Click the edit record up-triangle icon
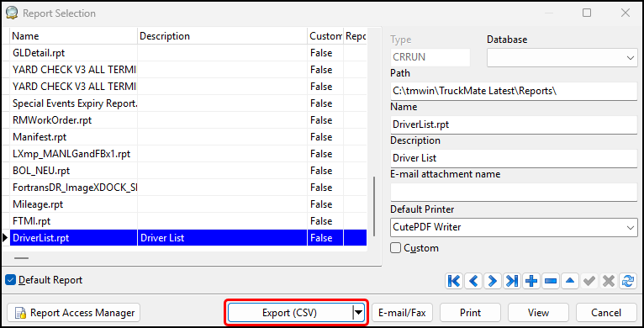Image resolution: width=644 pixels, height=328 pixels. 570,281
